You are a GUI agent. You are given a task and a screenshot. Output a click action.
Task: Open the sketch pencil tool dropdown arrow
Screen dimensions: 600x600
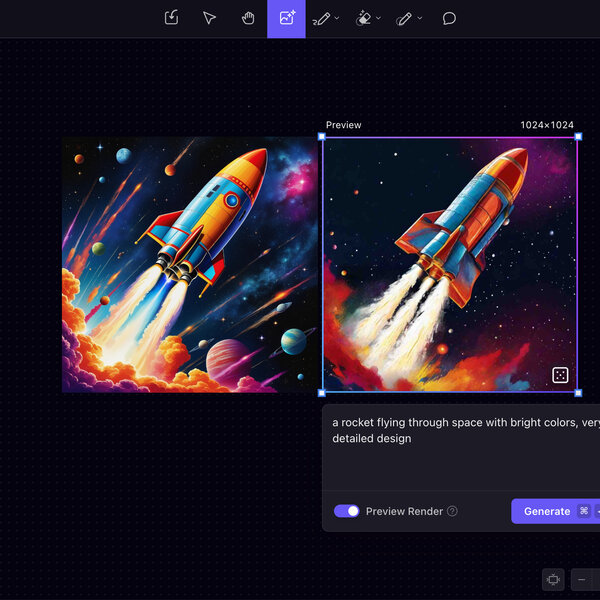coord(337,18)
